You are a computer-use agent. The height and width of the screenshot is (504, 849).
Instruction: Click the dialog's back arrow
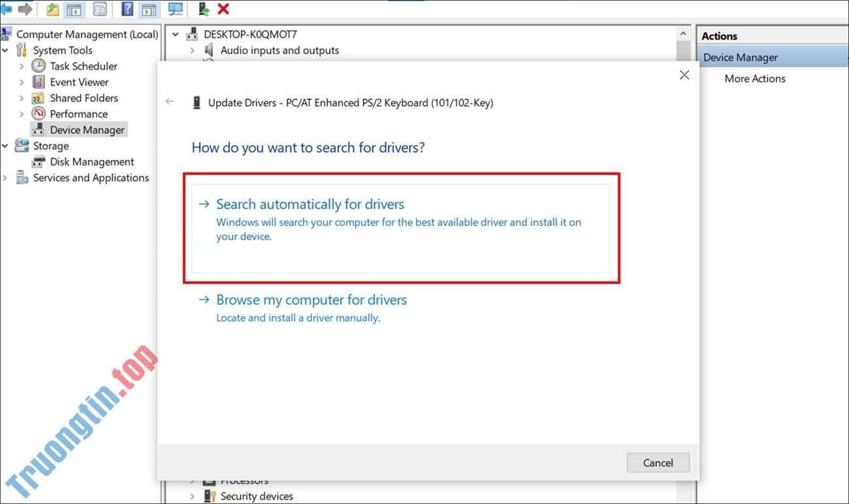170,102
